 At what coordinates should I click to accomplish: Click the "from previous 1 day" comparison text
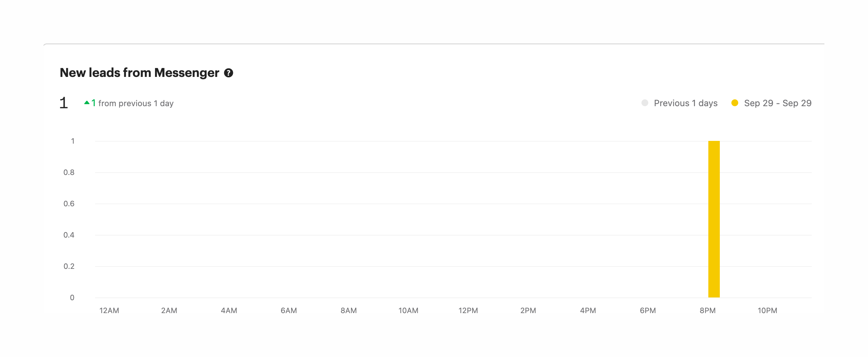pyautogui.click(x=136, y=103)
